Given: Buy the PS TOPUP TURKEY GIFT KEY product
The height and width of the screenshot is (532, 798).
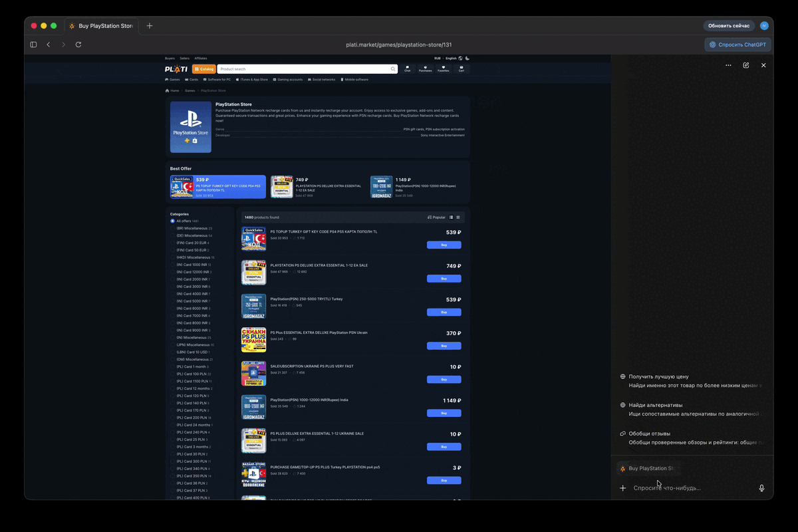Looking at the screenshot, I should (x=444, y=245).
